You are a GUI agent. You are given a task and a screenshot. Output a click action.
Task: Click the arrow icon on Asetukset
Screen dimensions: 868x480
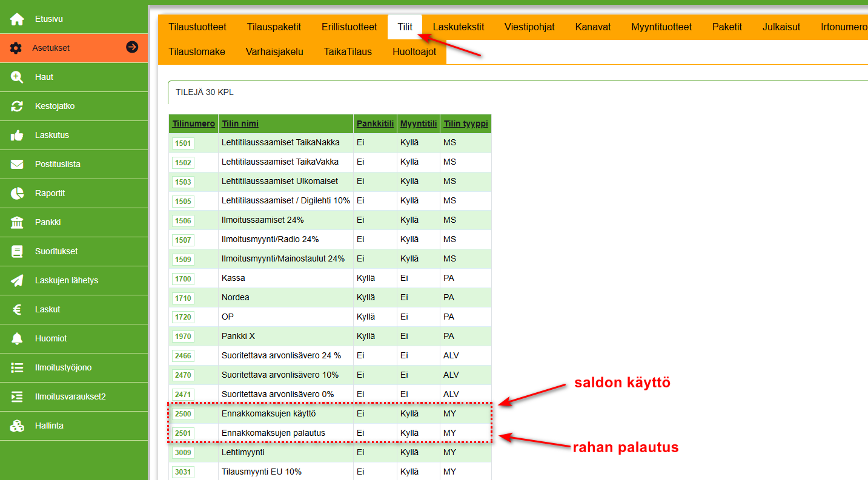[132, 47]
